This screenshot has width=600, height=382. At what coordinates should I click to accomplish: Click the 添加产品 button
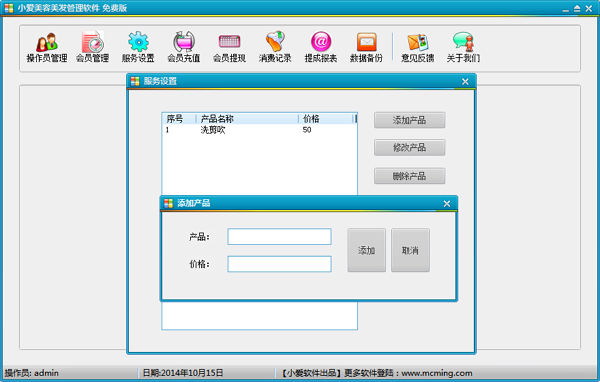pyautogui.click(x=409, y=120)
